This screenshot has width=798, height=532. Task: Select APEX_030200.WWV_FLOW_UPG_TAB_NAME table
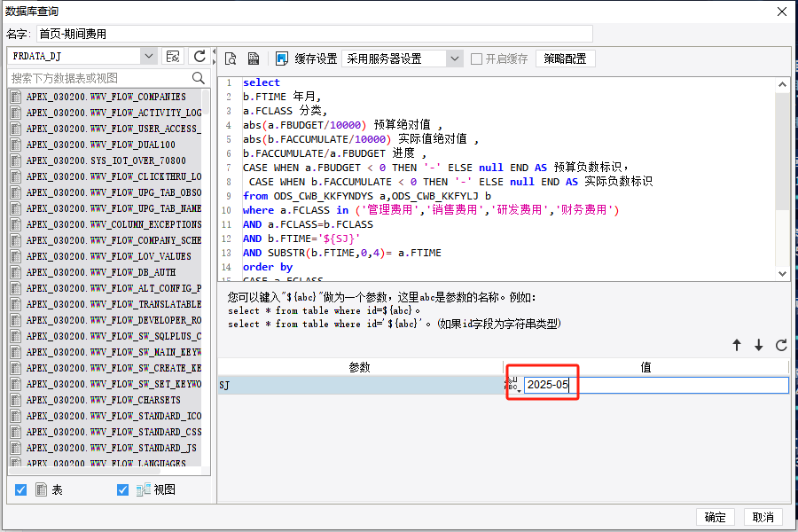114,208
